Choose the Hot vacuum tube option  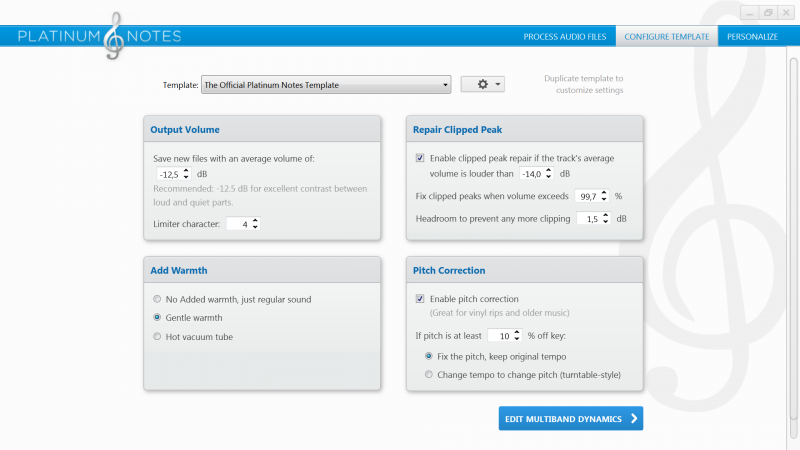(x=157, y=337)
